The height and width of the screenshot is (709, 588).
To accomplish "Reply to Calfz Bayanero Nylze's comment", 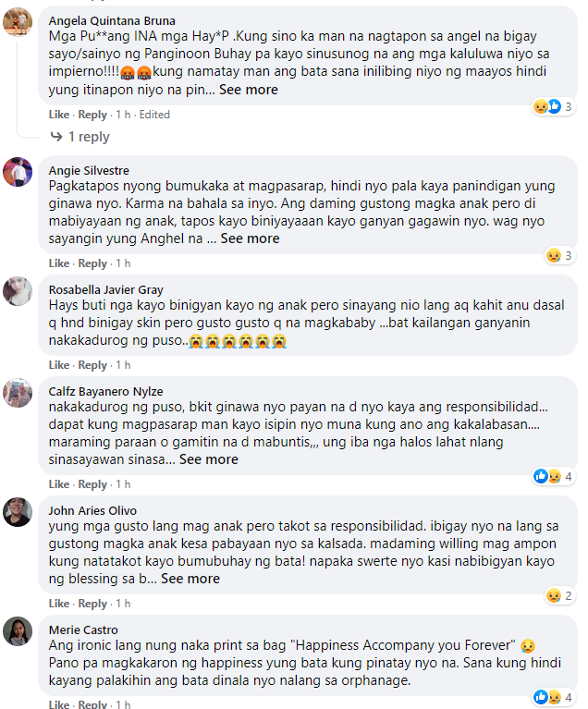I will [92, 484].
